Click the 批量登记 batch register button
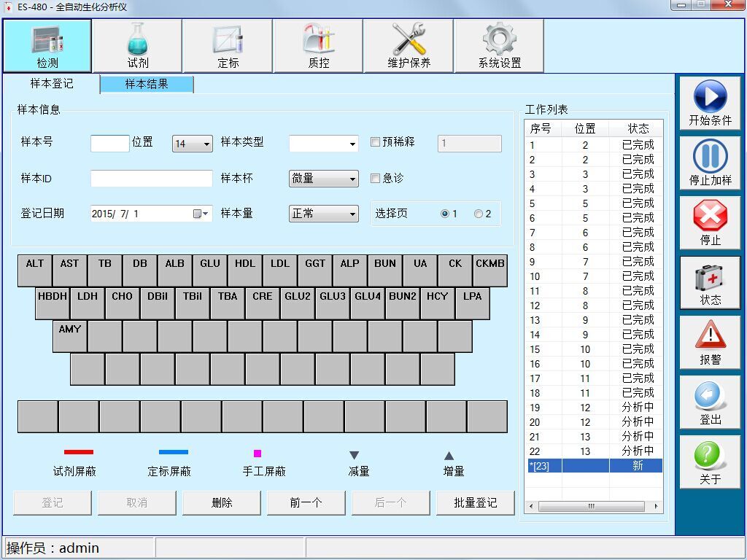 [x=475, y=502]
